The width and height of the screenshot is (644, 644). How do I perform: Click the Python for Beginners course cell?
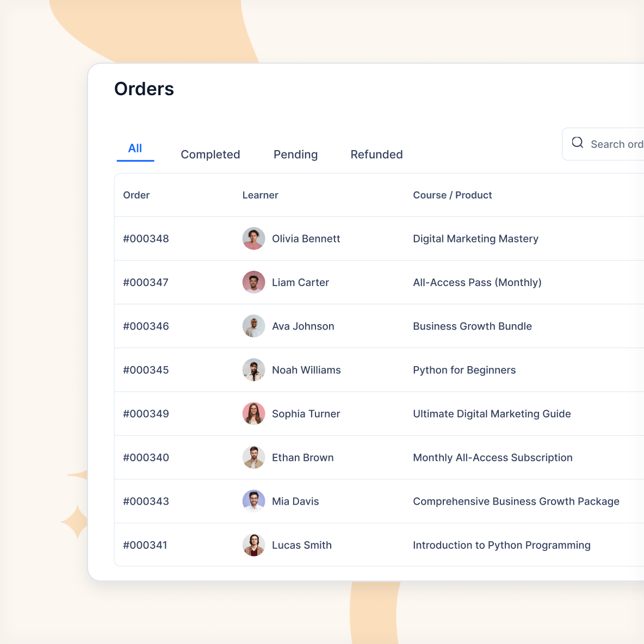(465, 370)
